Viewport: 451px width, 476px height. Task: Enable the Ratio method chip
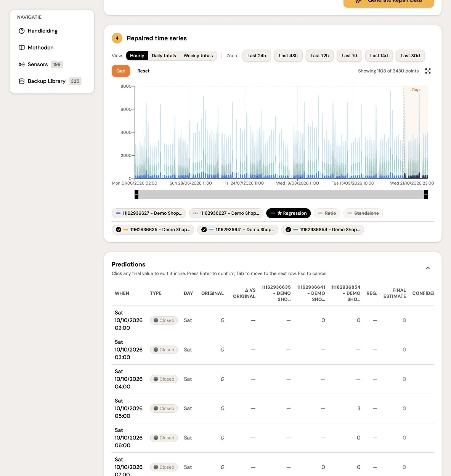[327, 213]
